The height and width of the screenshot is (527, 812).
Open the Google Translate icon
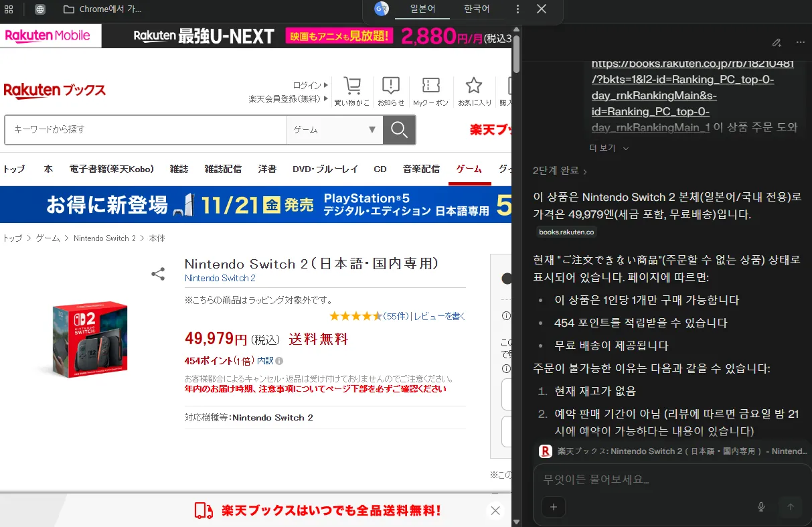pyautogui.click(x=382, y=9)
